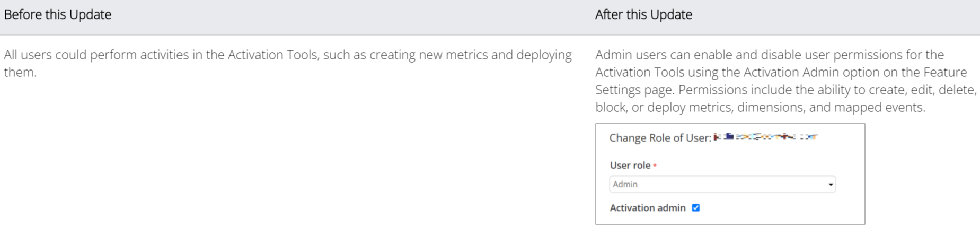The width and height of the screenshot is (980, 235).
Task: Click the word 'them.' in Before column
Action: pyautogui.click(x=20, y=73)
